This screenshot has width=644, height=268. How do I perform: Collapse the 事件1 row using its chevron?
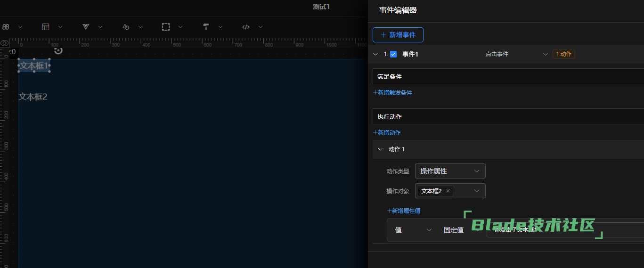375,54
